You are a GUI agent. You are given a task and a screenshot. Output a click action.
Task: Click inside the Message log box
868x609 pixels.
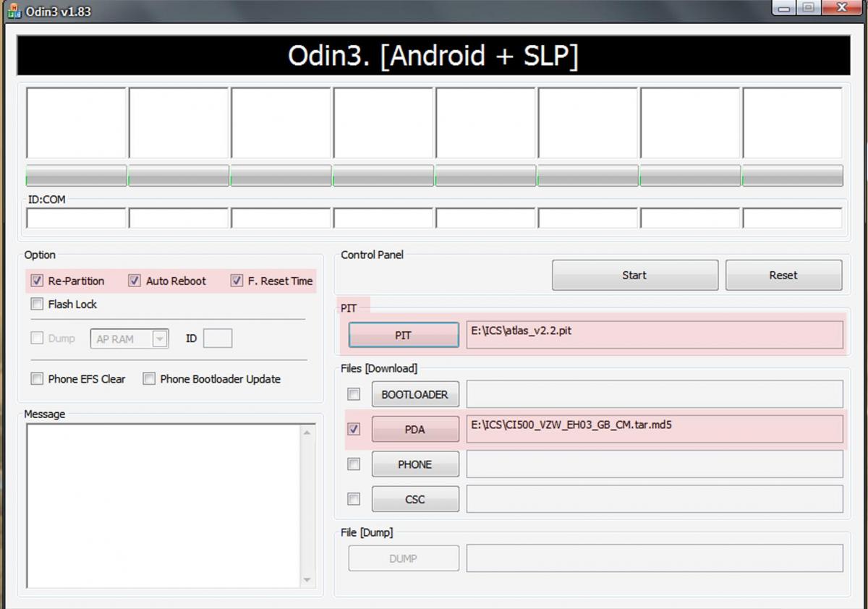163,506
